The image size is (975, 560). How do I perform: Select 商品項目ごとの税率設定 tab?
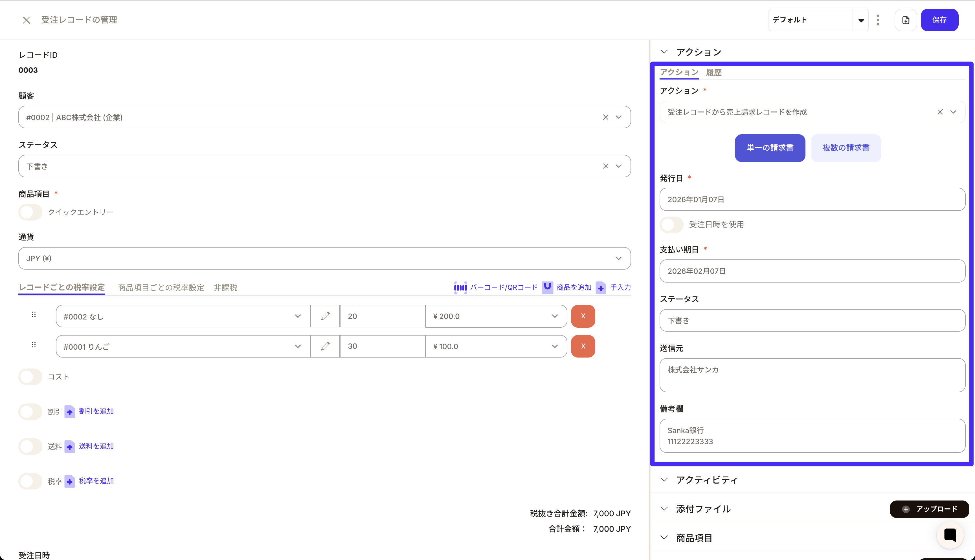coord(161,287)
